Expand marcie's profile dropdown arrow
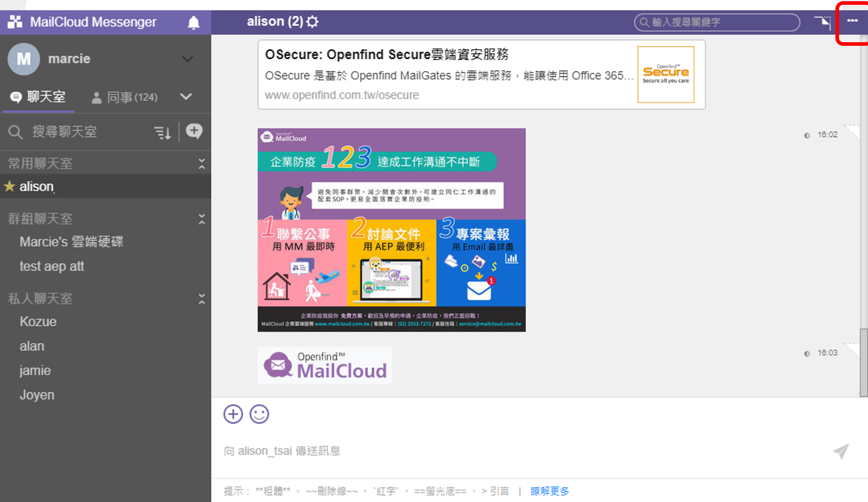Image resolution: width=868 pixels, height=502 pixels. point(188,59)
